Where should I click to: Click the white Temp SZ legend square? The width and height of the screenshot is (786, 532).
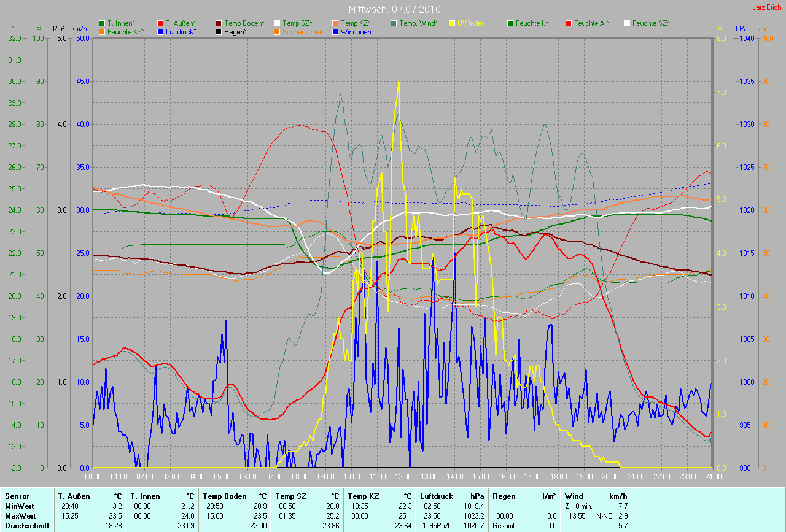277,23
